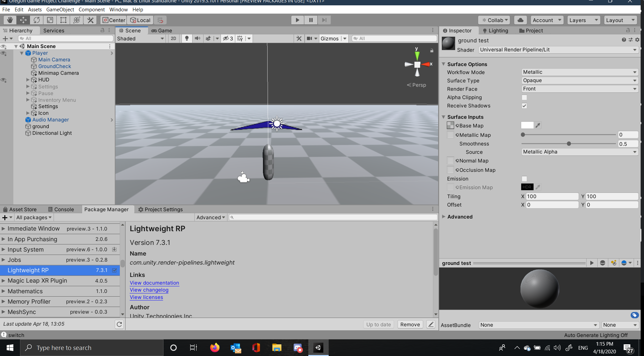Open the Workflow Mode dropdown
Viewport: 644px width, 356px height.
coord(580,72)
